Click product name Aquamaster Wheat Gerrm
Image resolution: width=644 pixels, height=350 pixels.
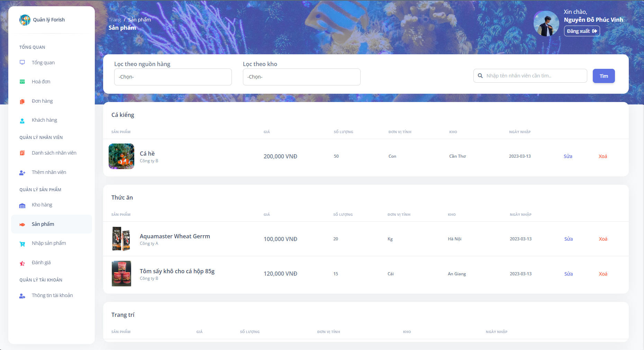point(175,236)
